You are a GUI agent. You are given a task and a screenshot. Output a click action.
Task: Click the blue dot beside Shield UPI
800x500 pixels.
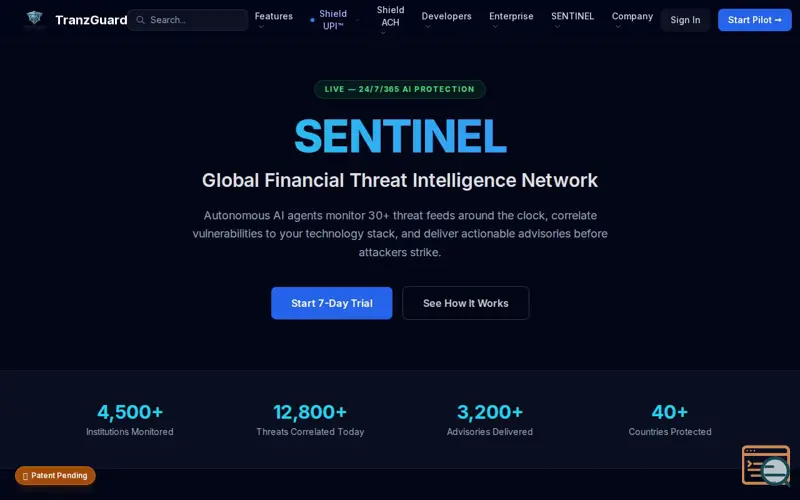coord(312,20)
